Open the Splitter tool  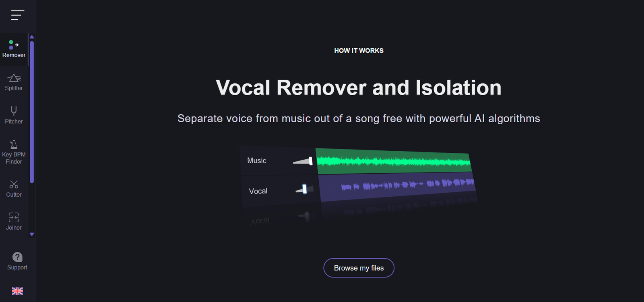click(x=14, y=82)
